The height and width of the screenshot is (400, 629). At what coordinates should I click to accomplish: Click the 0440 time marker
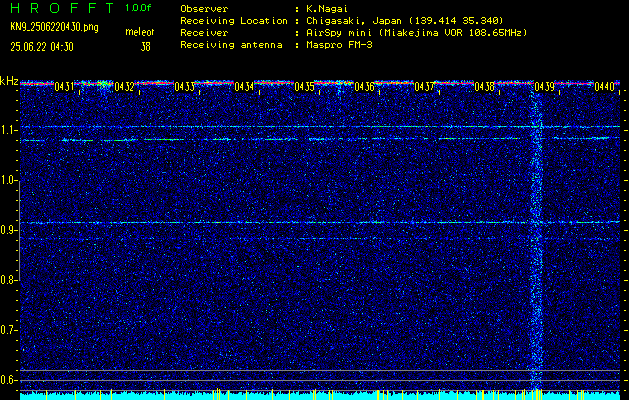(x=604, y=87)
